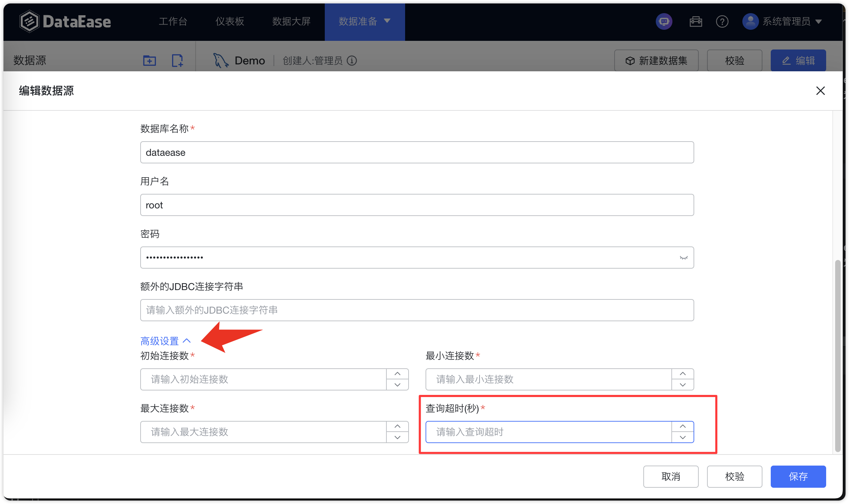Image resolution: width=849 pixels, height=504 pixels.
Task: Increment 初始连接数 with the up arrow
Action: (x=397, y=373)
